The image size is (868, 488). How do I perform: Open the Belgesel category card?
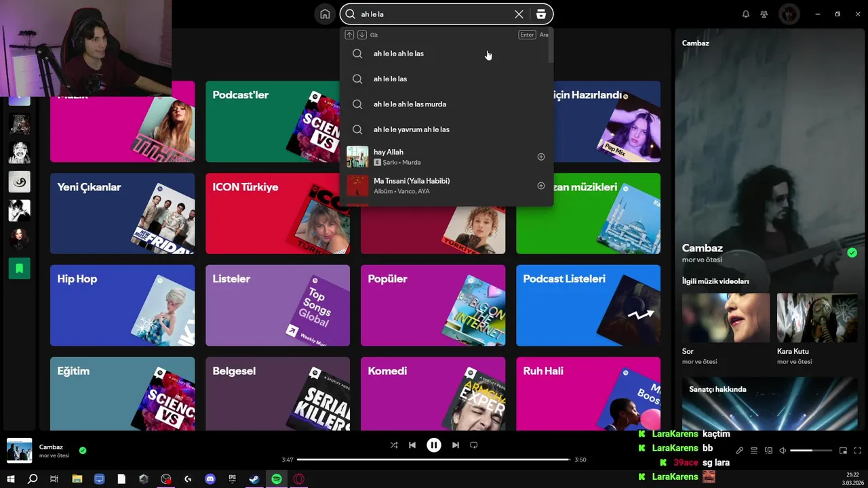277,394
